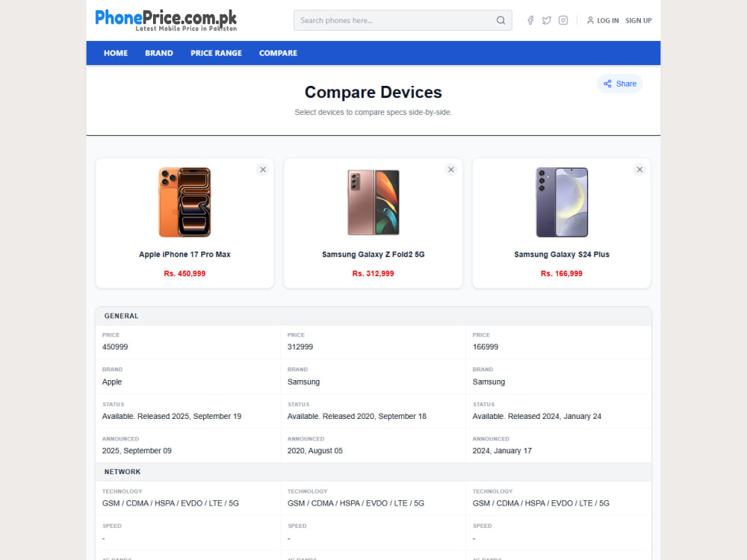Screen dimensions: 747x560
Task: Click the GENERAL section header
Action: click(373, 316)
